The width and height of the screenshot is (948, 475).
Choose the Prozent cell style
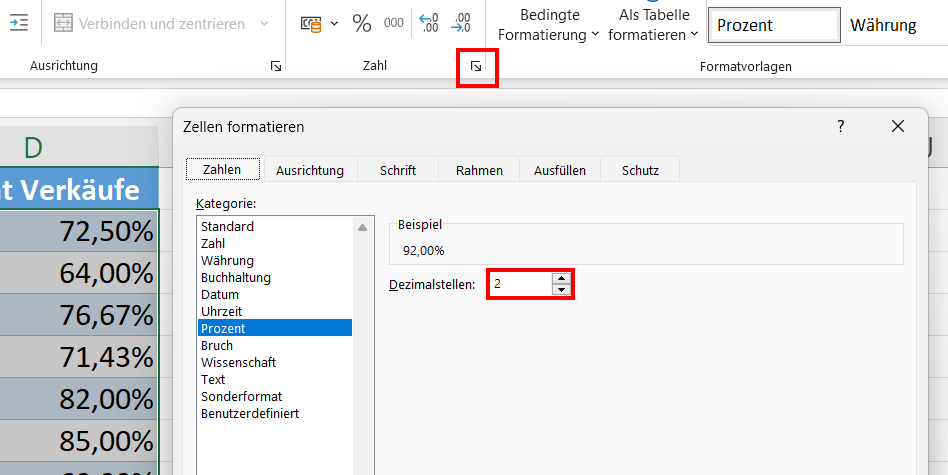(773, 25)
